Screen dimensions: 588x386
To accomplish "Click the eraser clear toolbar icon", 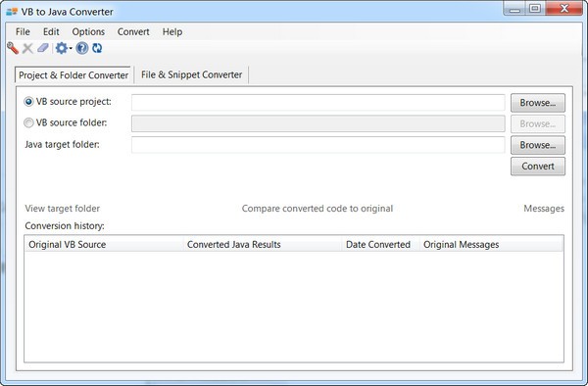I will pyautogui.click(x=43, y=48).
